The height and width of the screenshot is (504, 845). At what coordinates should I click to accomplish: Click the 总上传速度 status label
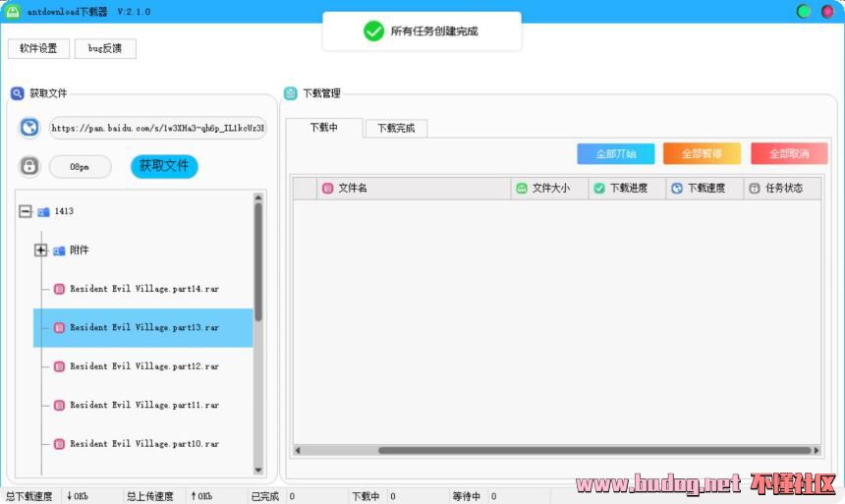(x=149, y=496)
